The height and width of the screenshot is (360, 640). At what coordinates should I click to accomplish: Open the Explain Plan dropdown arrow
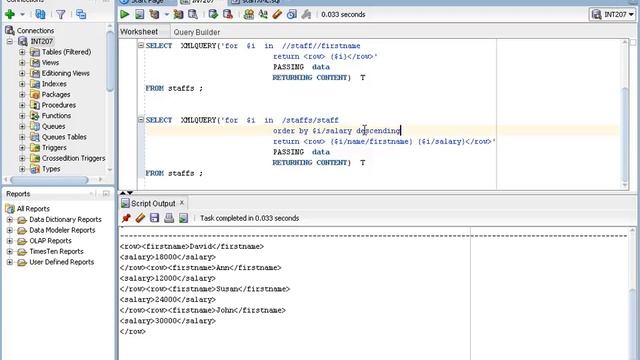coord(167,14)
